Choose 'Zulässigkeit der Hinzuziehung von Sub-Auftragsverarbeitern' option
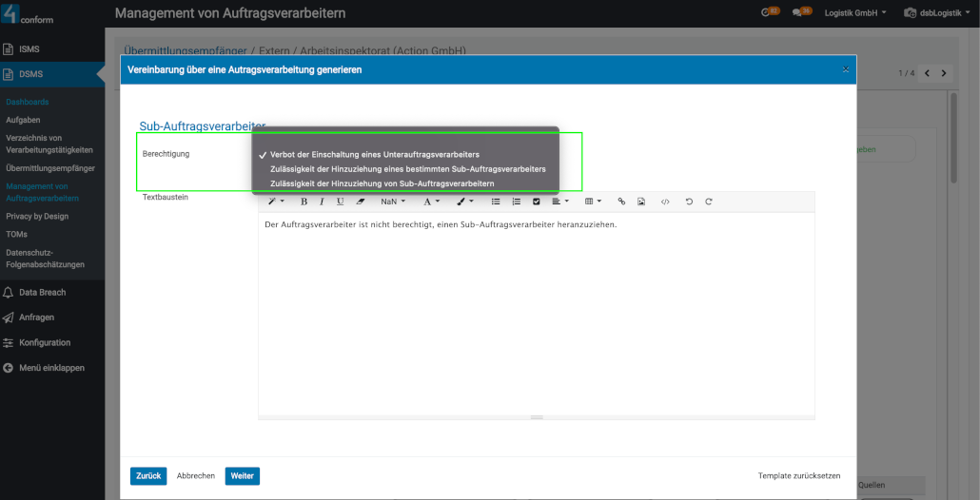This screenshot has width=980, height=500. 382,183
